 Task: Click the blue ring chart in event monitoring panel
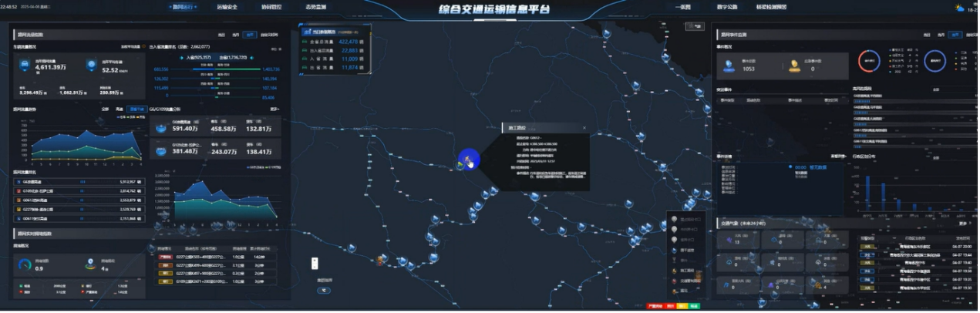[935, 61]
